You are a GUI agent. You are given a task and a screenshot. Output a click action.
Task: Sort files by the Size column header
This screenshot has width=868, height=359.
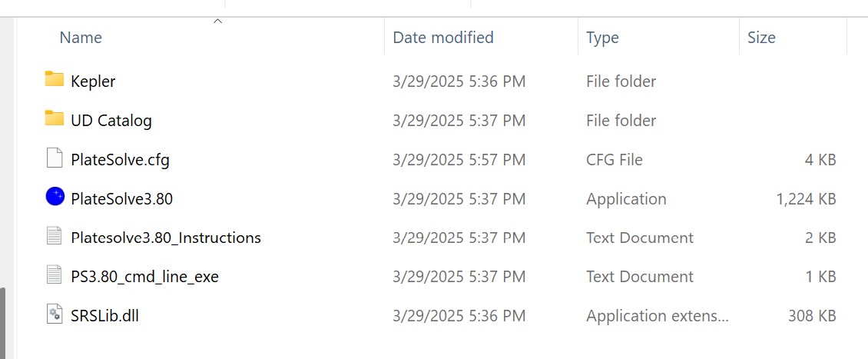tap(761, 38)
